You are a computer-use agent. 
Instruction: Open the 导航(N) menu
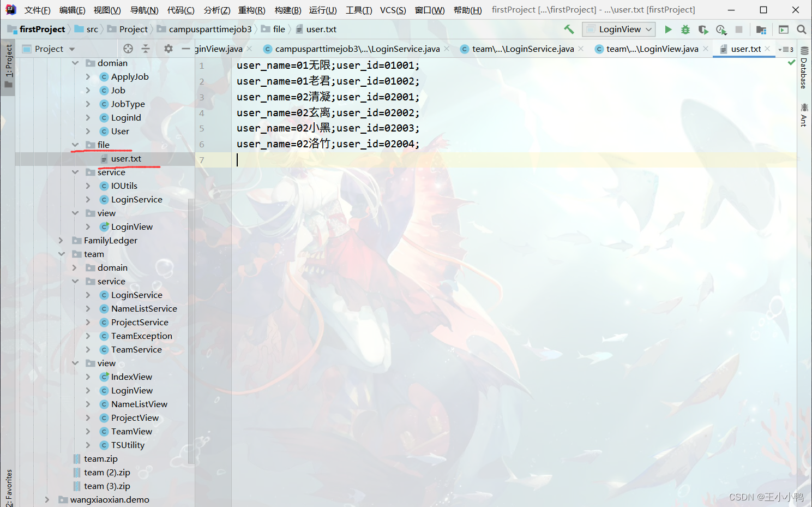[144, 10]
